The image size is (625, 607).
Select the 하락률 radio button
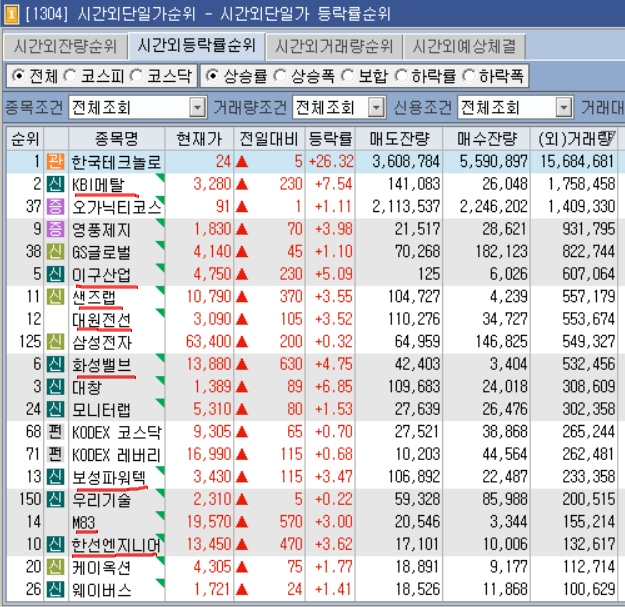tap(401, 75)
